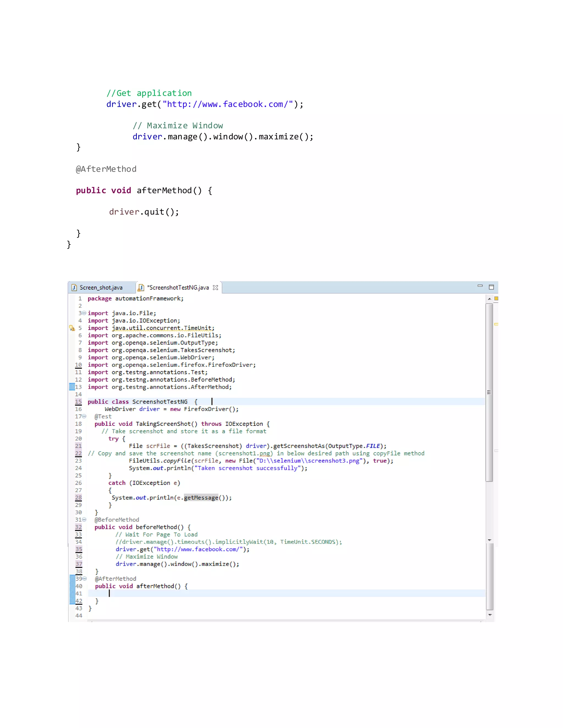The height and width of the screenshot is (728, 563).
Task: Click the scroll up arrow of the upper editor scrollbar
Action: click(489, 299)
